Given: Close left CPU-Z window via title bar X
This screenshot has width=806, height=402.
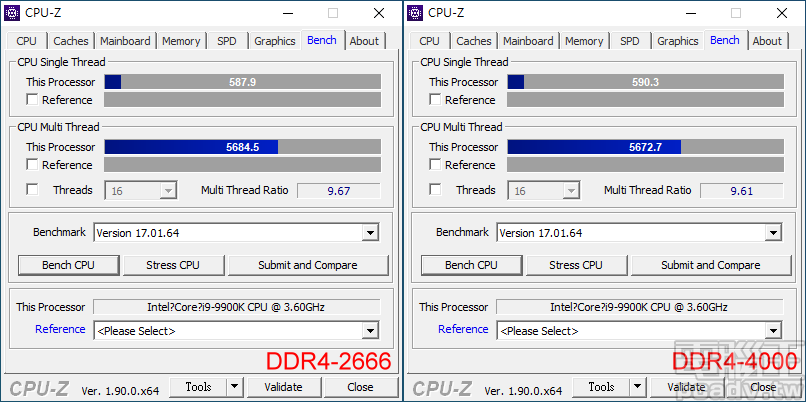Looking at the screenshot, I should click(379, 13).
